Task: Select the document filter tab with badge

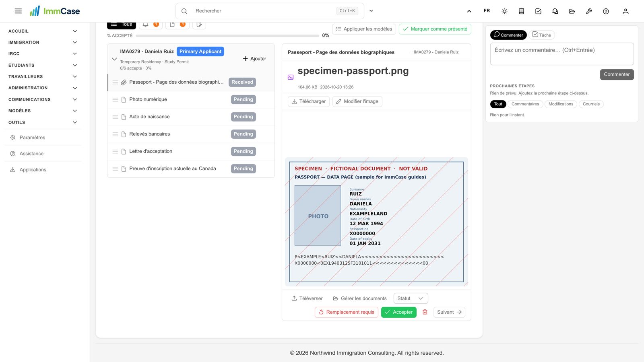Action: point(178,25)
